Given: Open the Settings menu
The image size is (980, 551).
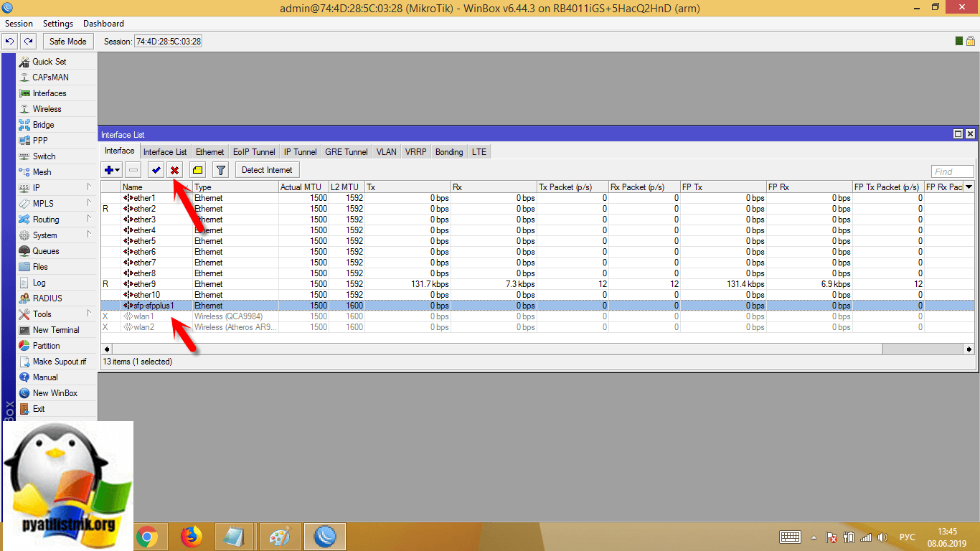Looking at the screenshot, I should [58, 24].
